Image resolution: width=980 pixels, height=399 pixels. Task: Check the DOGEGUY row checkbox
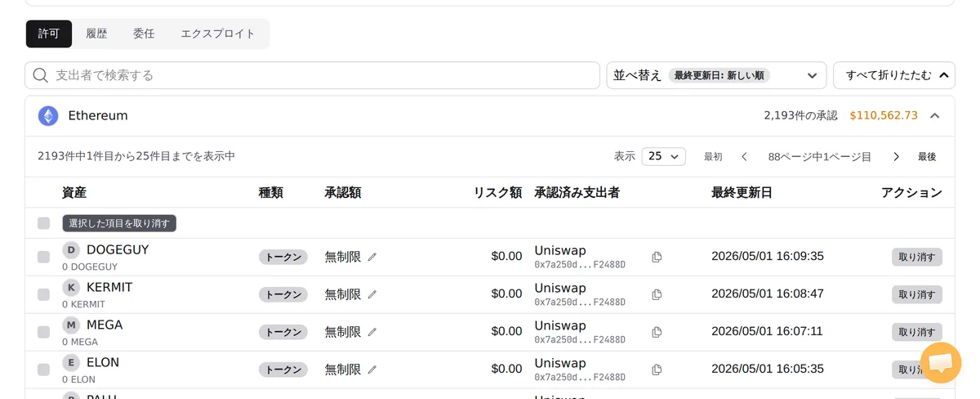(x=43, y=257)
